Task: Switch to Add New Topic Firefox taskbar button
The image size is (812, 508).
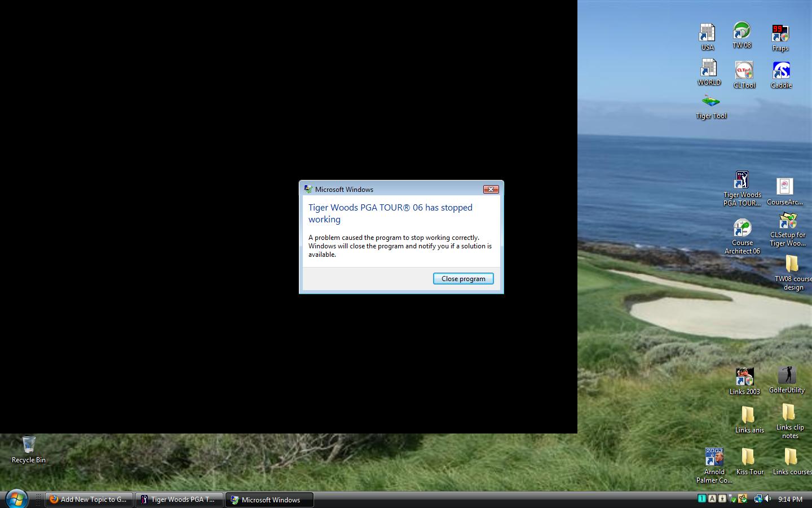Action: [x=89, y=500]
